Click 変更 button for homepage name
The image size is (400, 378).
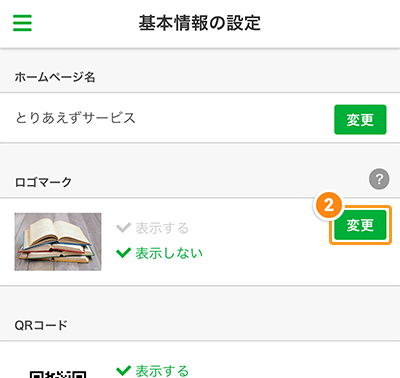(x=360, y=120)
